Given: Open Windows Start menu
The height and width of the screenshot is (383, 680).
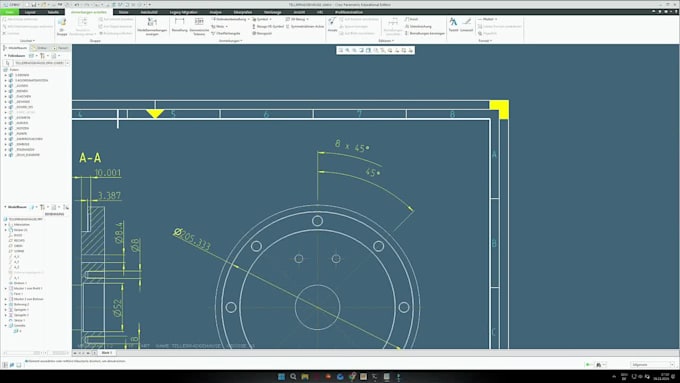Looking at the screenshot, I should coord(281,376).
